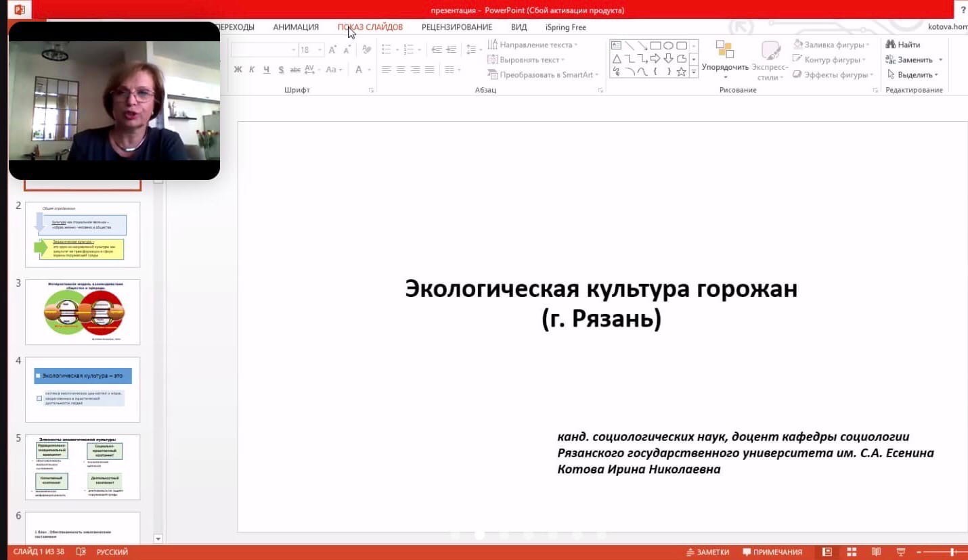This screenshot has height=560, width=968.
Task: Click Направление текста
Action: (533, 45)
